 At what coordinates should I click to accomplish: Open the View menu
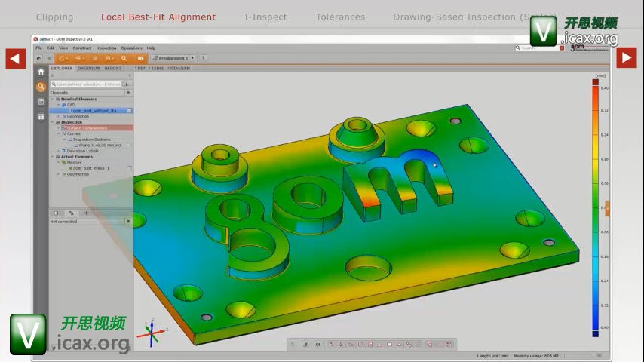(63, 48)
